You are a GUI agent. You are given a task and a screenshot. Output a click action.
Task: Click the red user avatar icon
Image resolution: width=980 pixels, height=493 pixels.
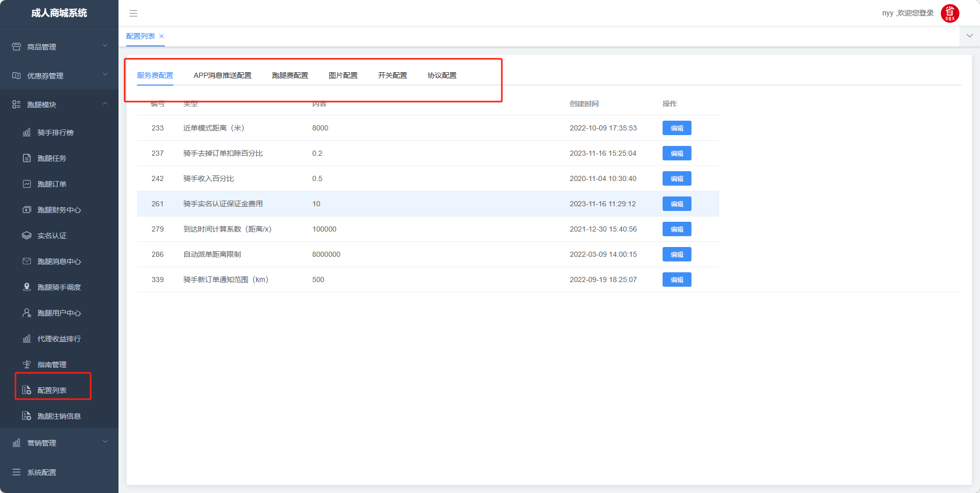click(x=950, y=13)
